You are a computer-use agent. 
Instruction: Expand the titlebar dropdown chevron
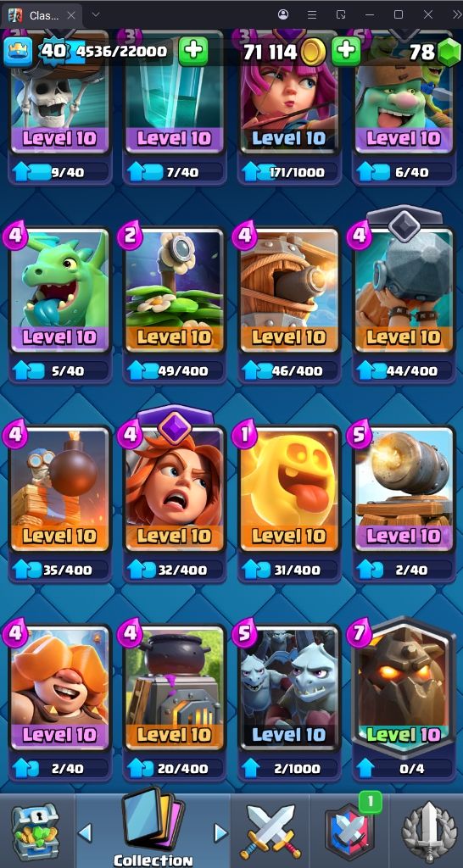click(x=96, y=14)
